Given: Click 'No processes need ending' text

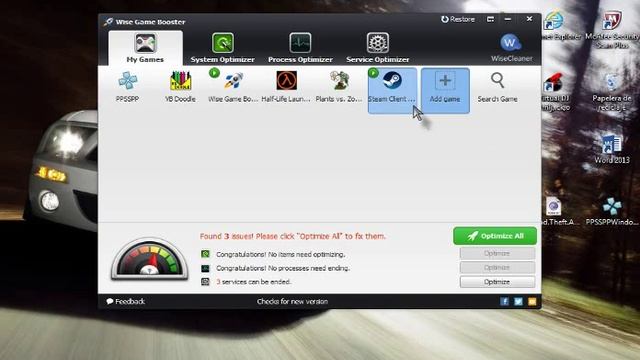Looking at the screenshot, I should [x=283, y=268].
